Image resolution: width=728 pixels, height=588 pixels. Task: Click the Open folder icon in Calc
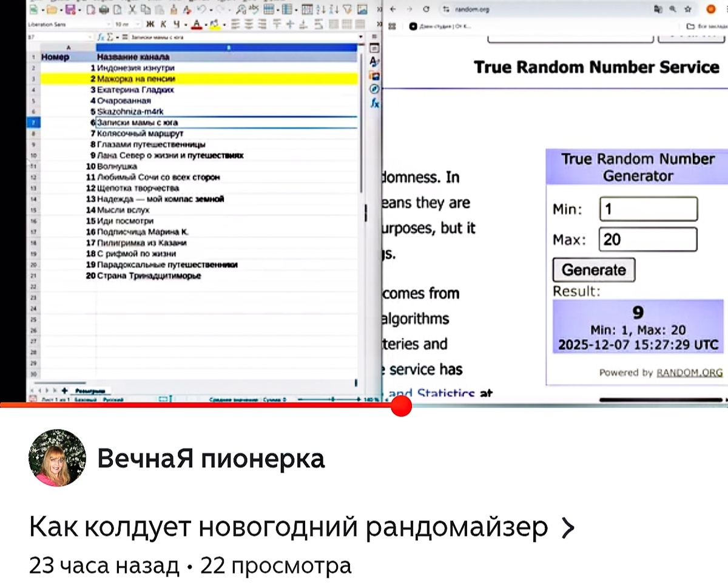click(52, 10)
